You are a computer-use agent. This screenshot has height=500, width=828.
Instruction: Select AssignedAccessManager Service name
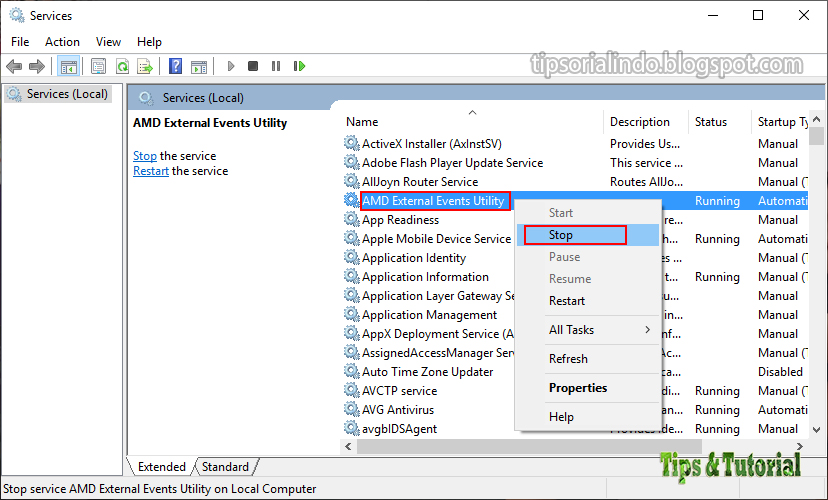coord(438,353)
